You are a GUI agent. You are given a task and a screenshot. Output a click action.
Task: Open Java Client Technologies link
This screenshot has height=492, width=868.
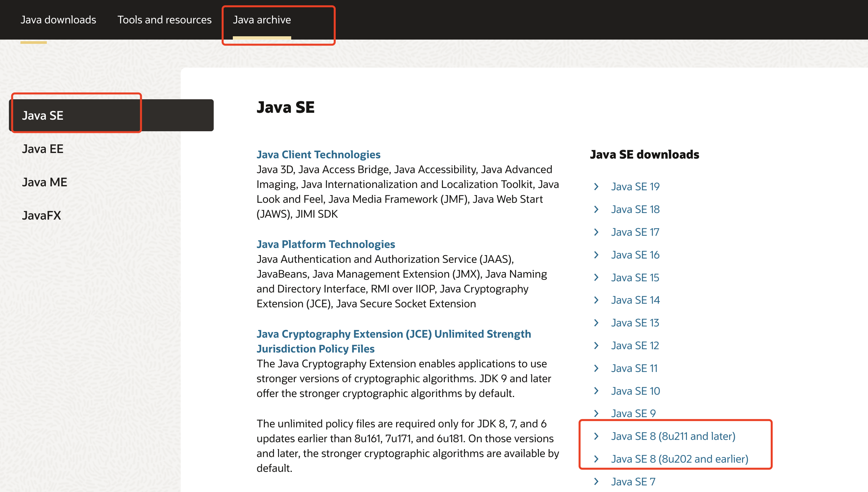[x=318, y=154]
